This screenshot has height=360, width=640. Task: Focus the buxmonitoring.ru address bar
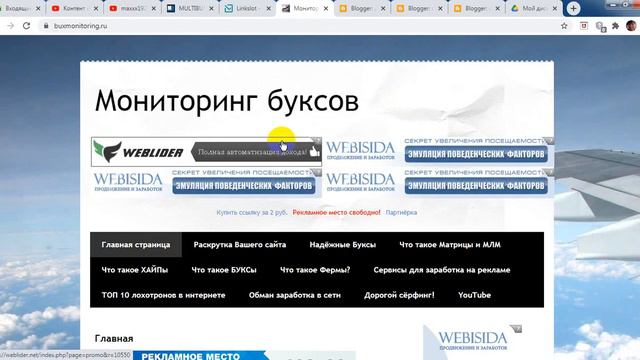point(302,26)
